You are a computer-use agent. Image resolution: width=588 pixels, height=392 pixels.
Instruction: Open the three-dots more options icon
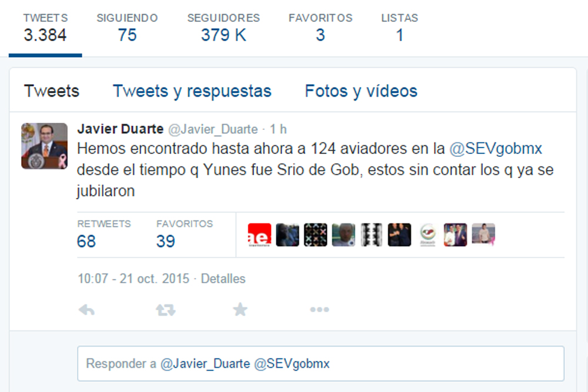[319, 310]
